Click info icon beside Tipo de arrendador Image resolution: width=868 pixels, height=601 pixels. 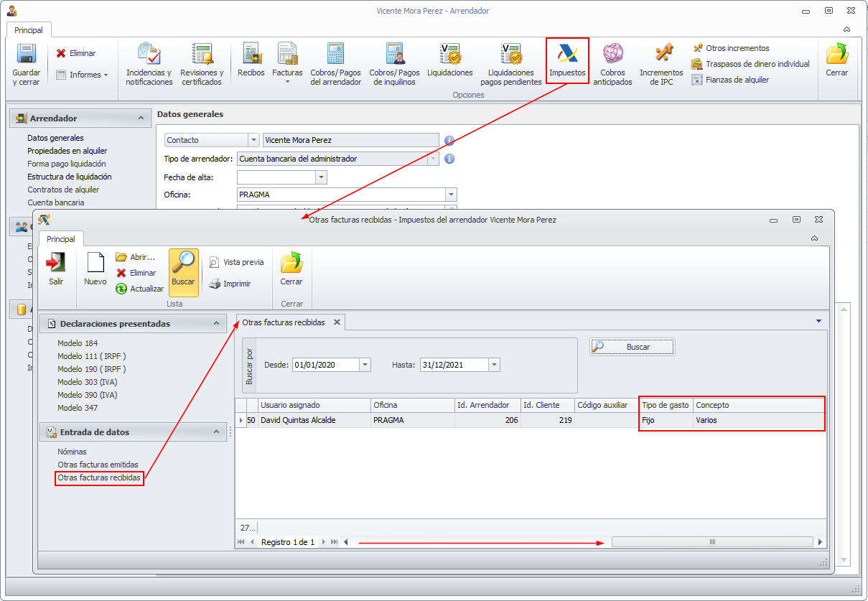point(449,159)
